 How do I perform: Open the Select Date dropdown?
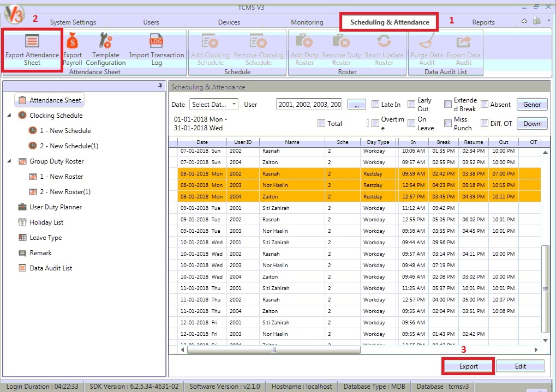(213, 105)
